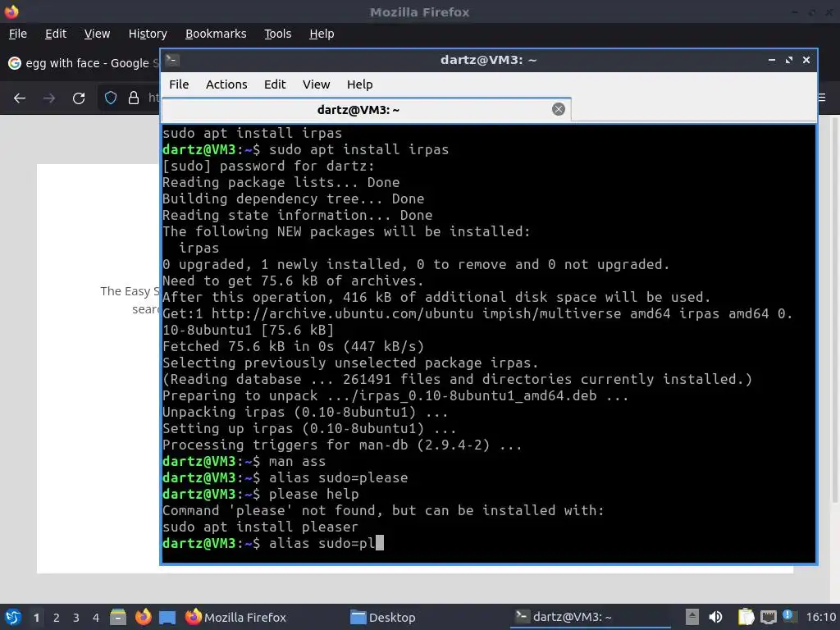Image resolution: width=840 pixels, height=630 pixels.
Task: Open the Tools menu in Firefox
Action: (277, 34)
